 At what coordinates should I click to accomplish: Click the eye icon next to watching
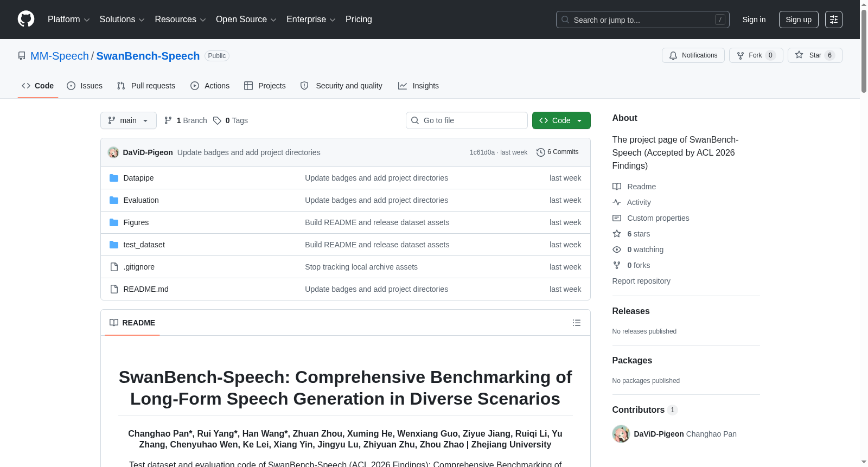click(x=617, y=250)
